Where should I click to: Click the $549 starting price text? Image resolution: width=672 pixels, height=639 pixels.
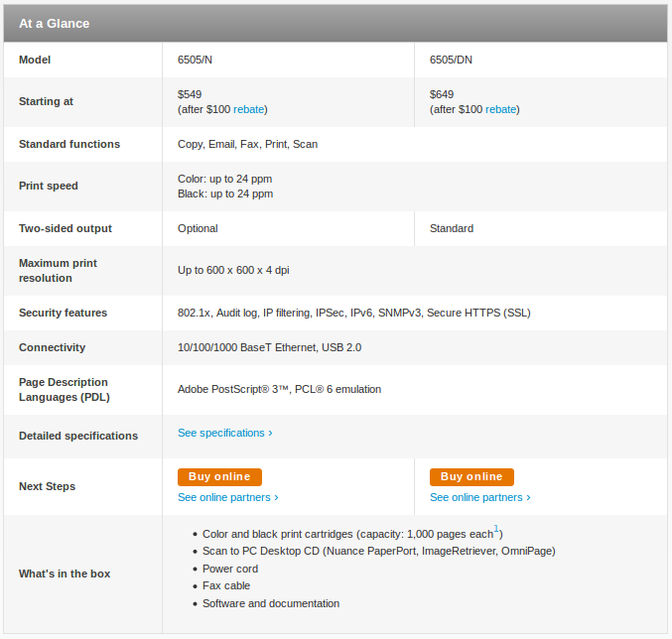click(x=190, y=94)
